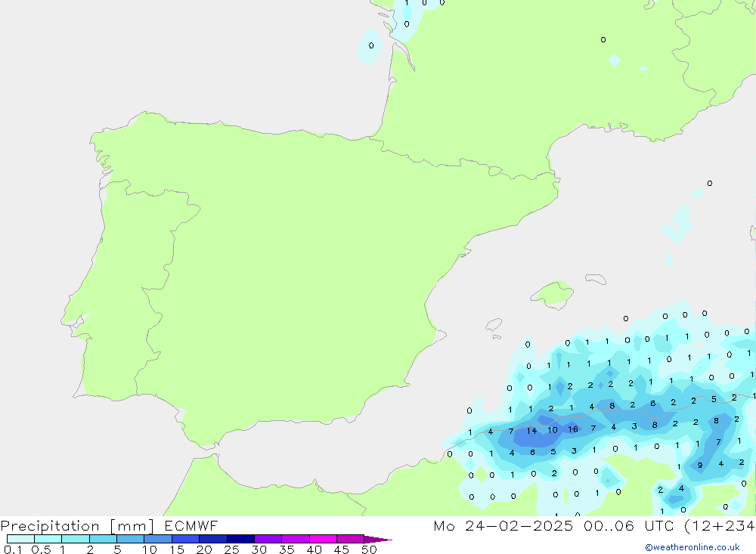Choose the 15–20 mm legend color swatch
The width and height of the screenshot is (756, 554).
coord(186,539)
